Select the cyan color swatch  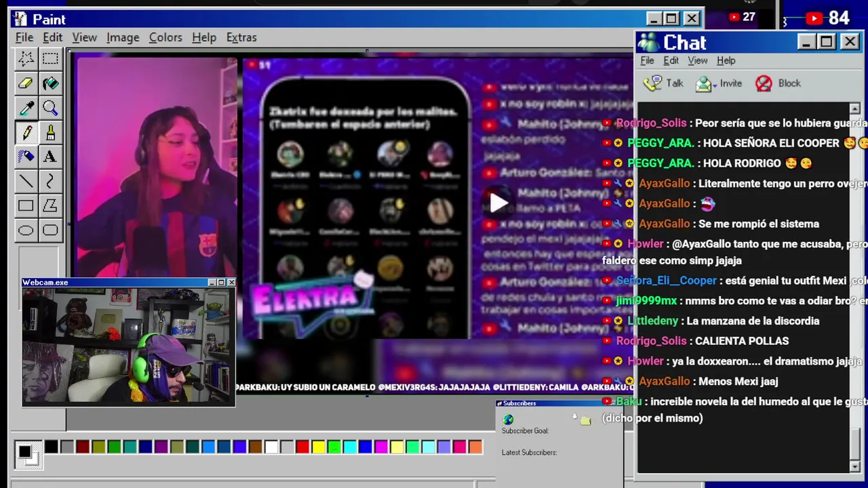point(350,447)
